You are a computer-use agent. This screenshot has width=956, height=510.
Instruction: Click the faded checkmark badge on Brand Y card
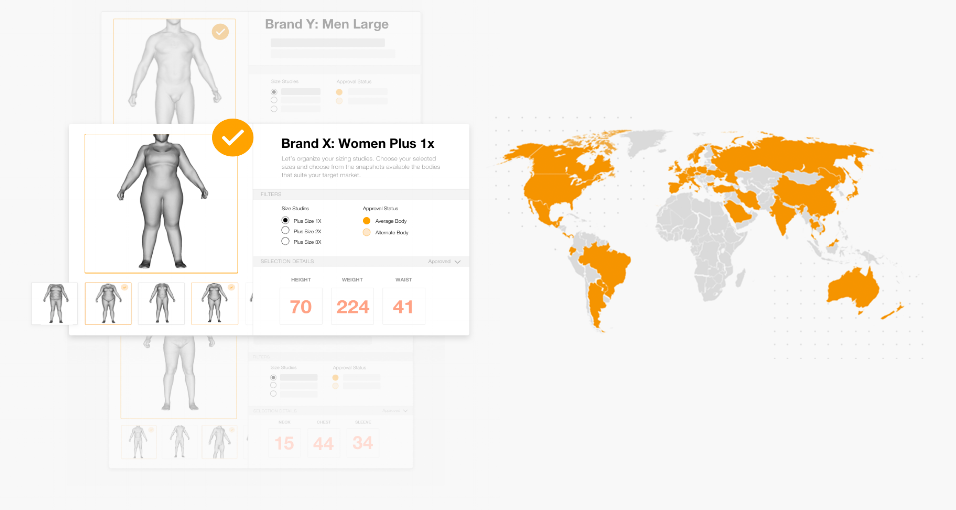220,32
